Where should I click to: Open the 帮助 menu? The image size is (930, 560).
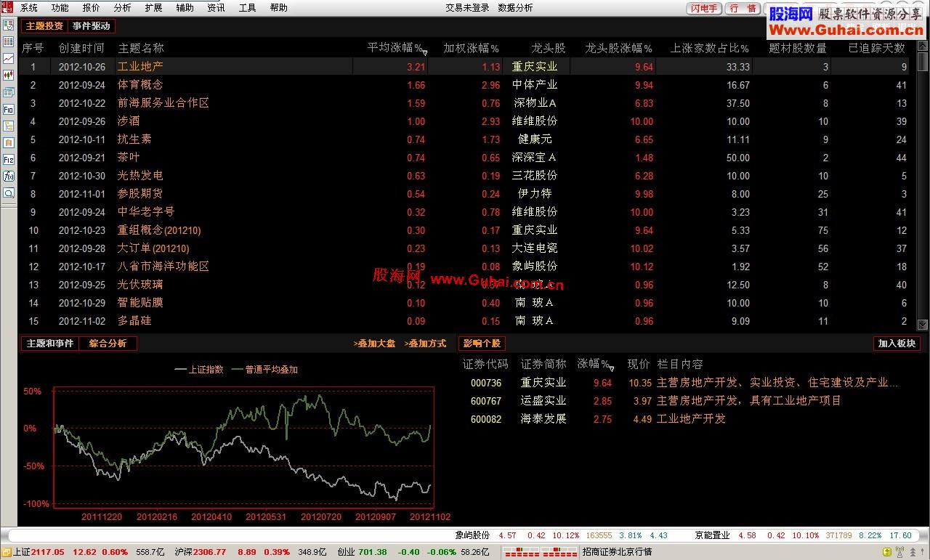(278, 8)
